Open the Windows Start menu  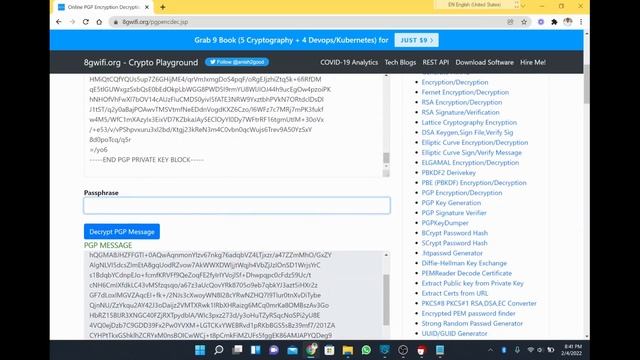pyautogui.click(x=200, y=350)
